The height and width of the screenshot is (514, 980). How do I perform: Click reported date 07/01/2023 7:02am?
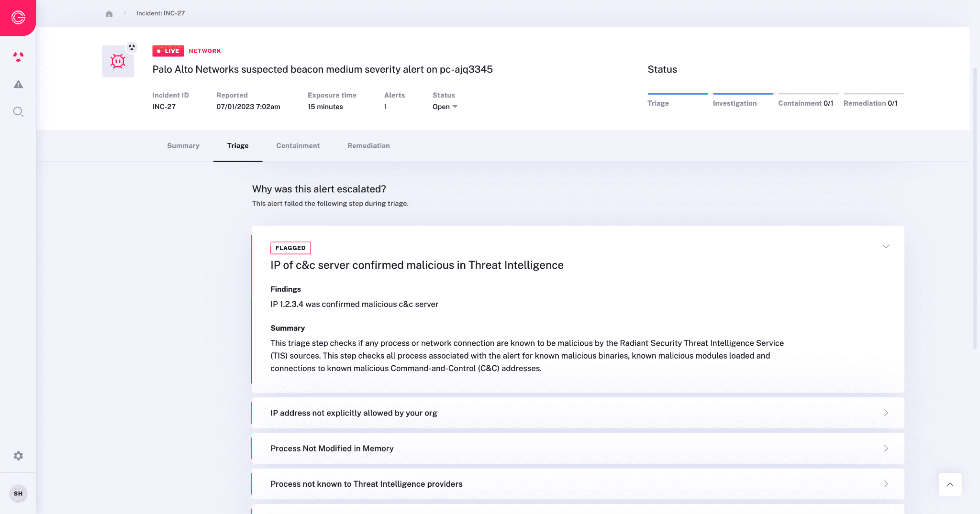click(248, 107)
